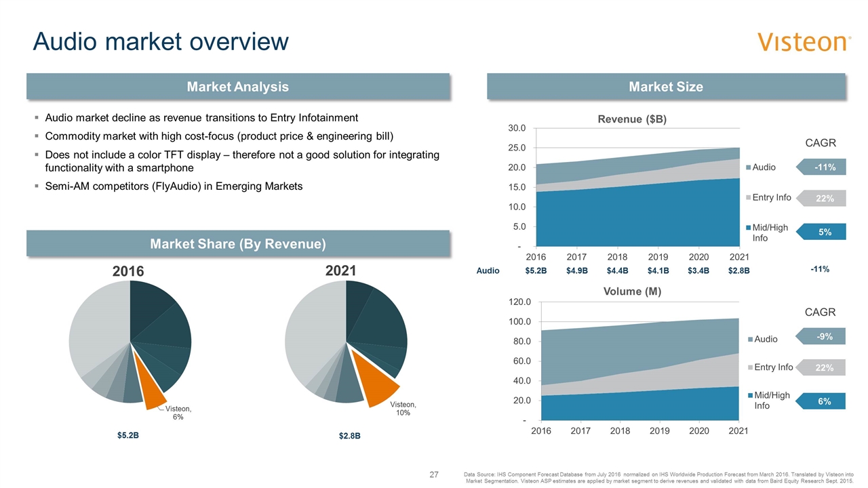This screenshot has width=868, height=488.
Task: Click '$4.1B' in the Audio revenue row
Action: pos(658,270)
